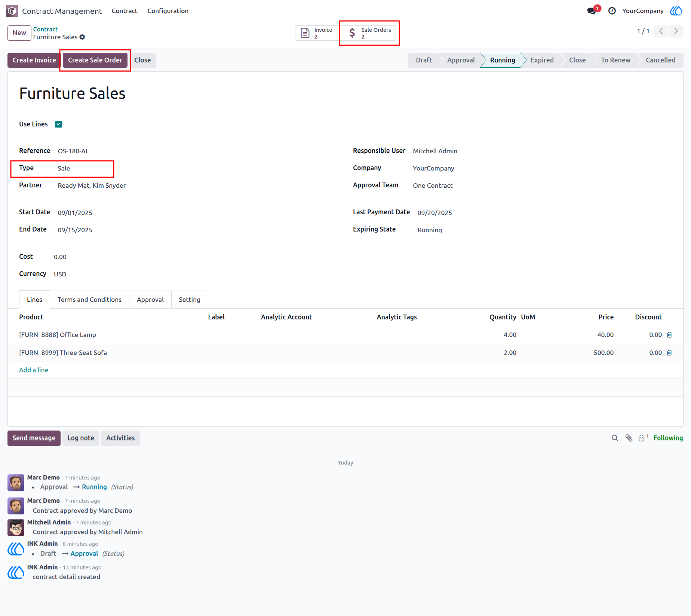This screenshot has height=616, width=691.
Task: Click Mitchell Admin avatar in chatter
Action: click(16, 528)
